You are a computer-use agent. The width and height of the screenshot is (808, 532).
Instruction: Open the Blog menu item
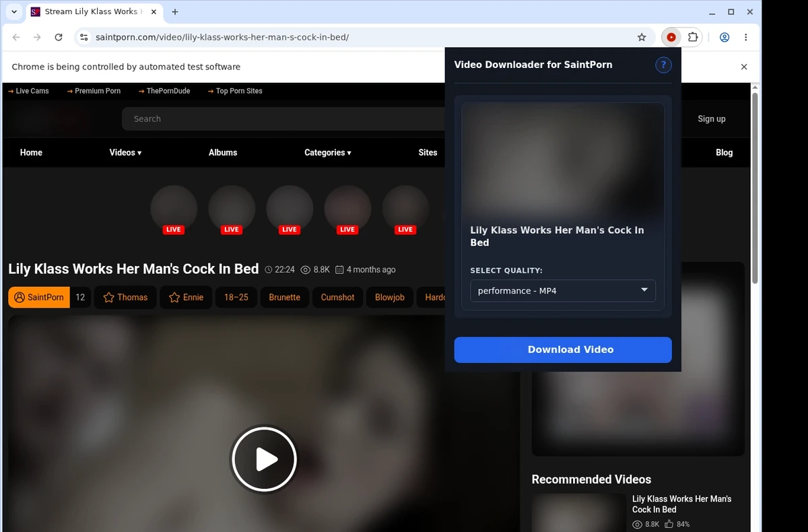(724, 153)
